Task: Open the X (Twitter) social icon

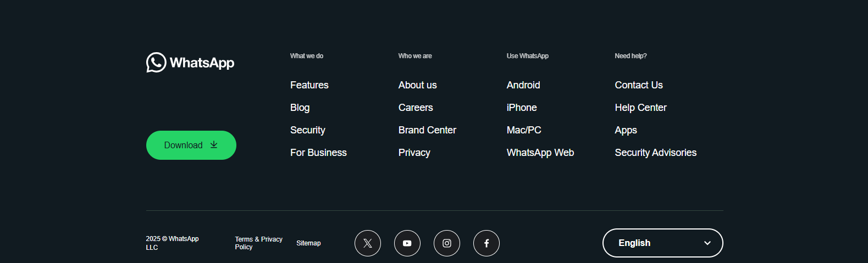Action: pyautogui.click(x=368, y=243)
